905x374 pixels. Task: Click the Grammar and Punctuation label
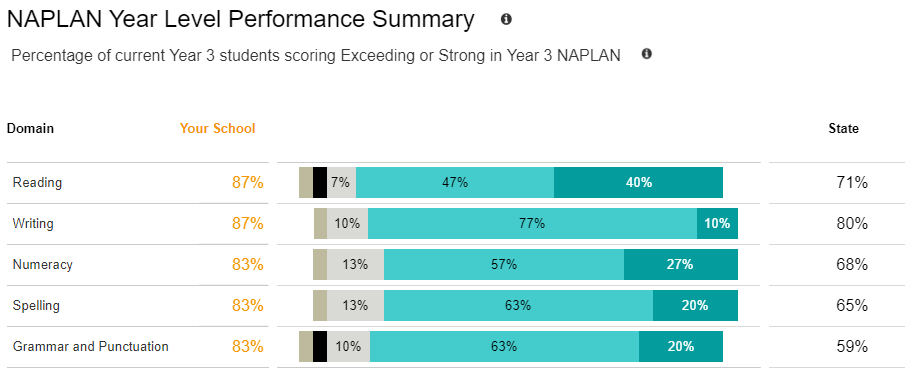coord(91,347)
